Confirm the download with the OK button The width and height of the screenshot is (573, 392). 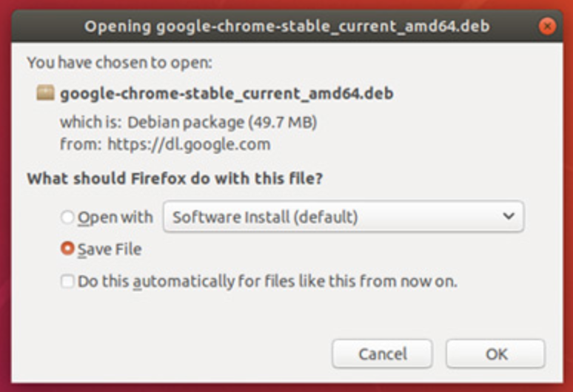coord(495,354)
